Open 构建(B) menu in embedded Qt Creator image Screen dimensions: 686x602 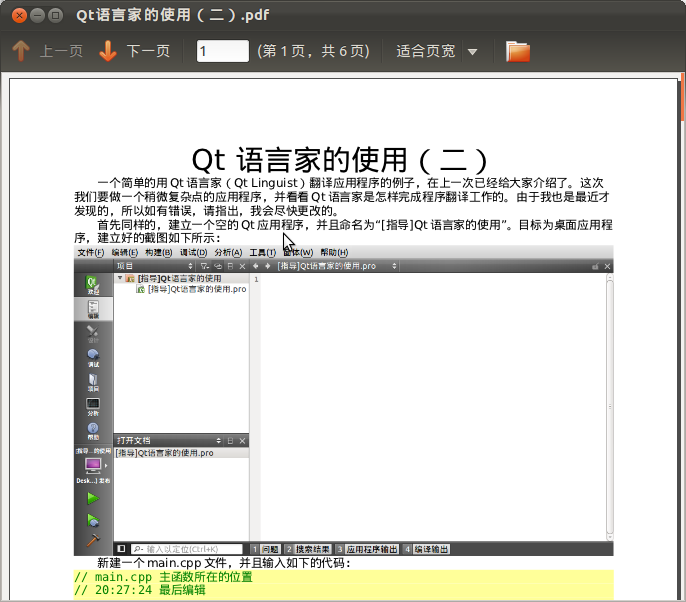pyautogui.click(x=158, y=252)
